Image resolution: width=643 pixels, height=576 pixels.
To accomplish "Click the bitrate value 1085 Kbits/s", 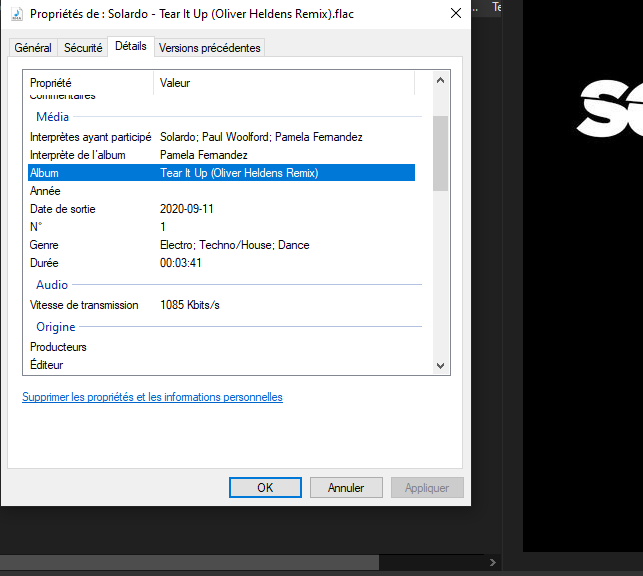I will click(x=190, y=305).
